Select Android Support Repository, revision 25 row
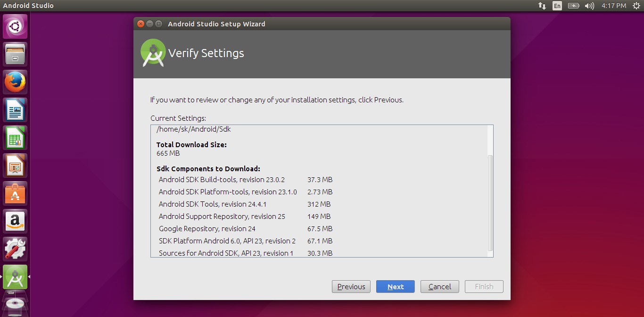Viewport: 644px width, 317px height. 246,217
